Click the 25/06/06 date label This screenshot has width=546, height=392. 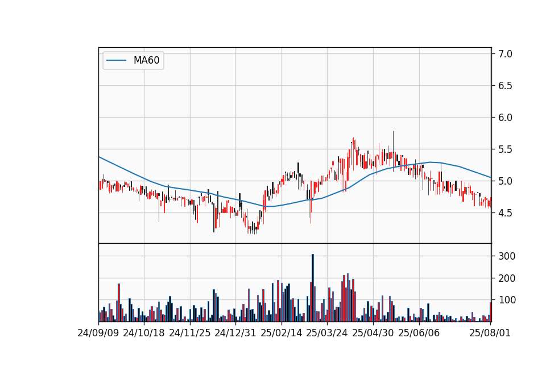coord(419,333)
